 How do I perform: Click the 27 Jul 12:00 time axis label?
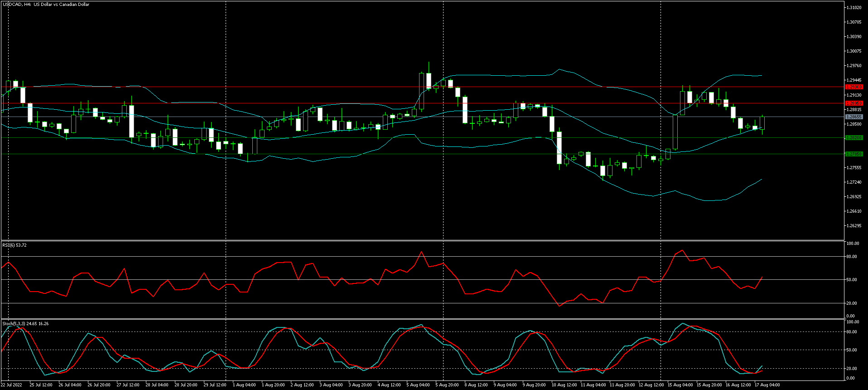(128, 385)
